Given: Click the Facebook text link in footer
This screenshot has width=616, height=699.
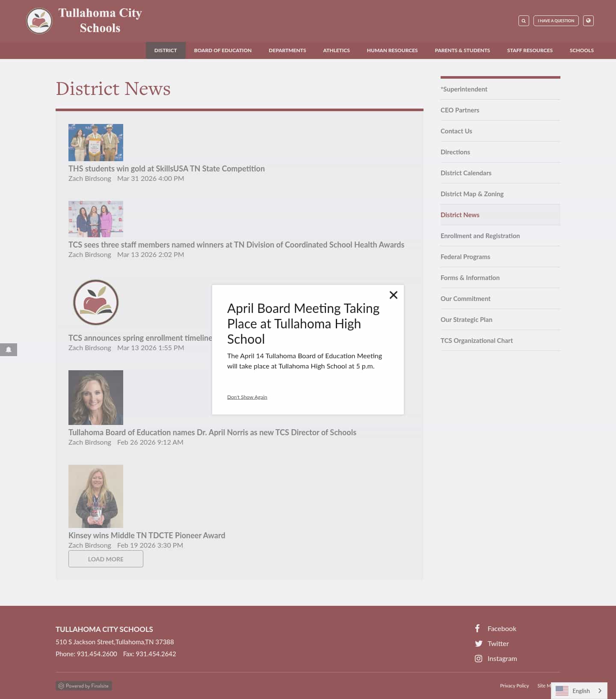Looking at the screenshot, I should 502,628.
